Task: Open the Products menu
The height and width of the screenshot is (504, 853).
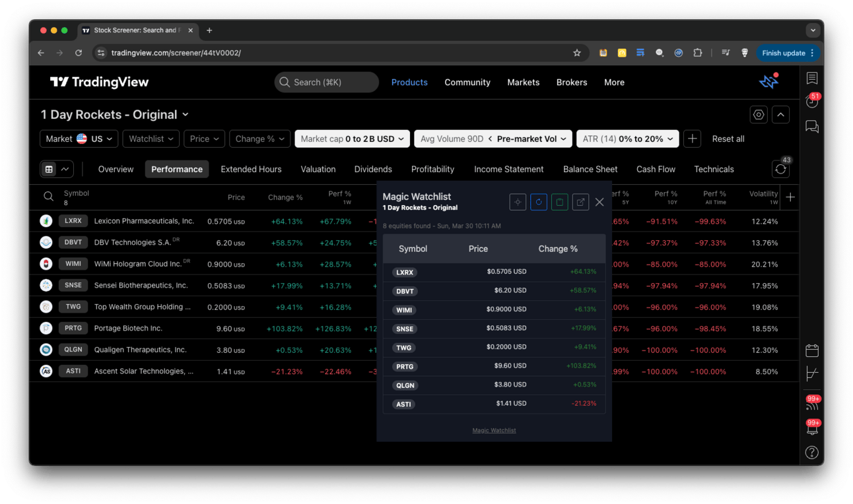Action: coord(409,82)
